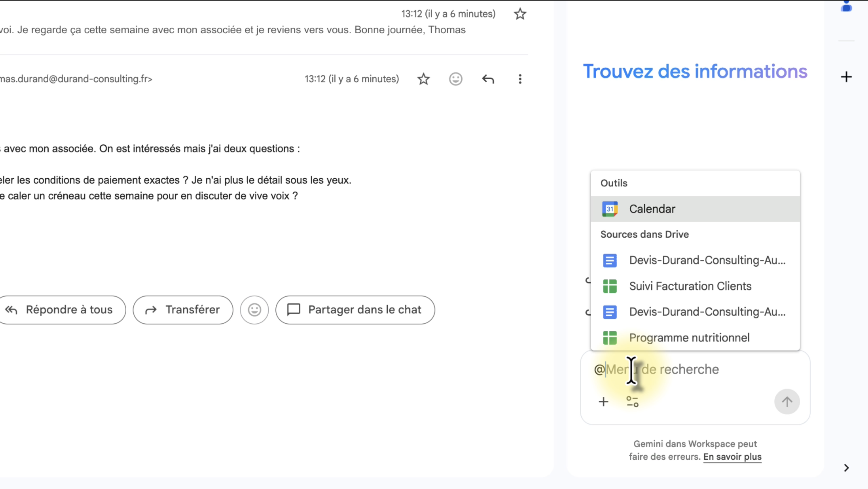
Task: Click plus icon in Gemini prompt box
Action: pyautogui.click(x=604, y=402)
